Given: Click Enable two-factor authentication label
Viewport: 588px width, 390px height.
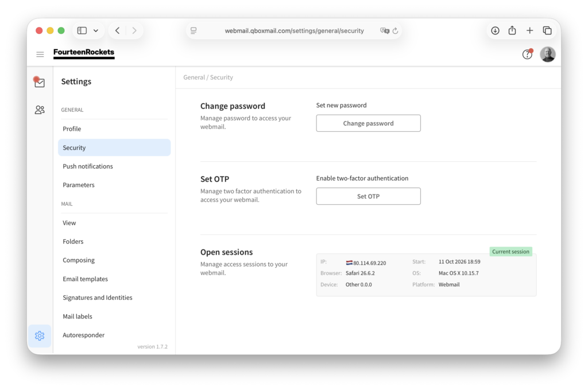Looking at the screenshot, I should click(362, 178).
